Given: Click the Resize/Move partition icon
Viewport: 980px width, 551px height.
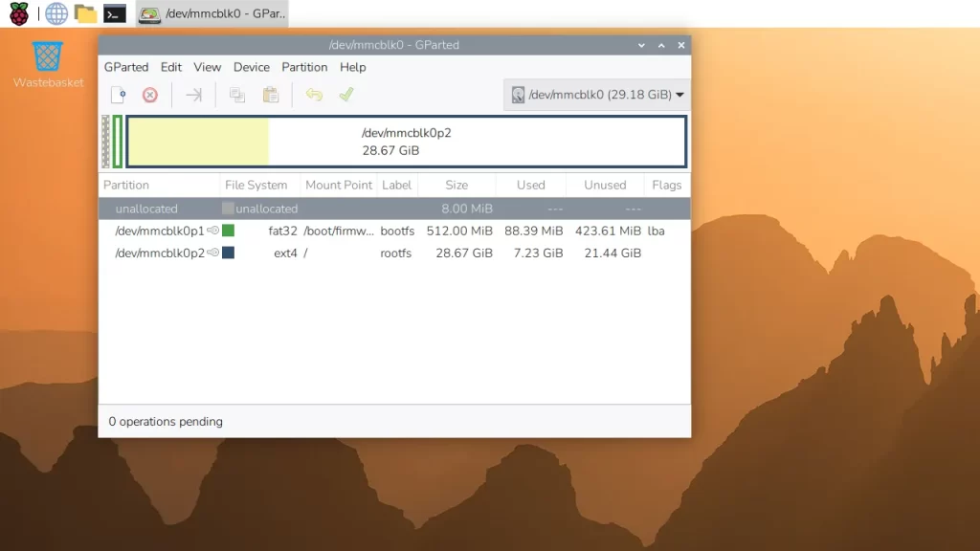Looking at the screenshot, I should pyautogui.click(x=193, y=95).
